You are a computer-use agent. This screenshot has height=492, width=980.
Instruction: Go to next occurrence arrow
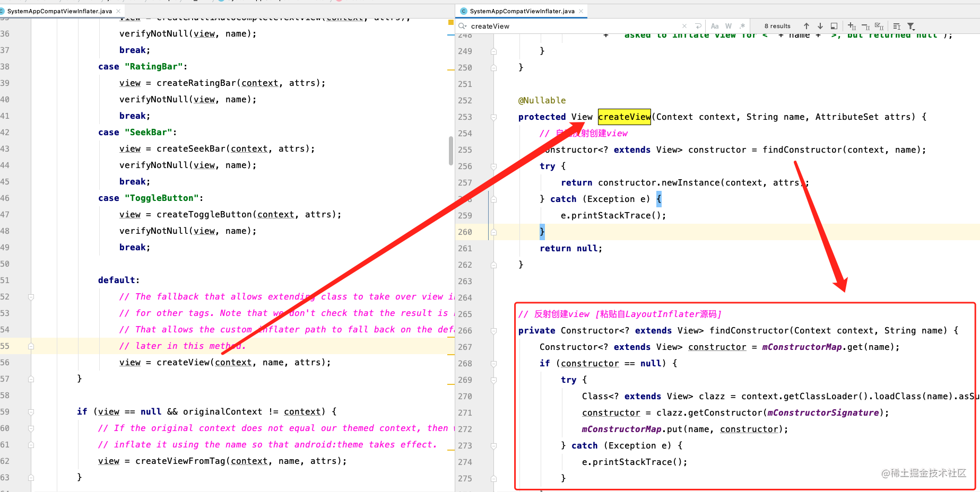[x=820, y=26]
